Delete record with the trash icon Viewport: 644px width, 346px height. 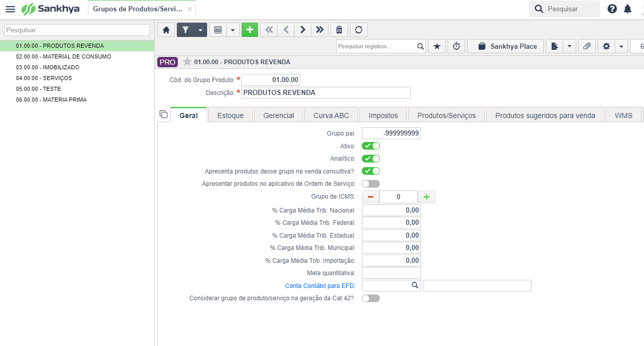pyautogui.click(x=339, y=30)
